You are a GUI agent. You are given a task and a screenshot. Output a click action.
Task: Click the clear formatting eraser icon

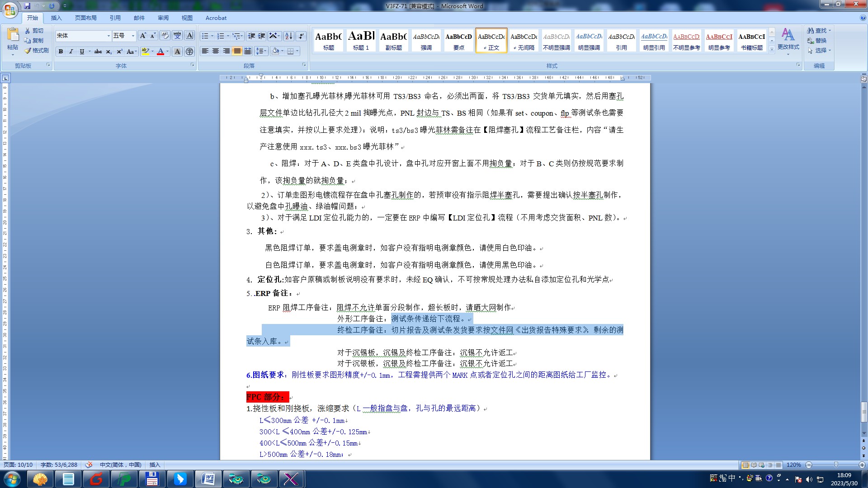point(165,36)
